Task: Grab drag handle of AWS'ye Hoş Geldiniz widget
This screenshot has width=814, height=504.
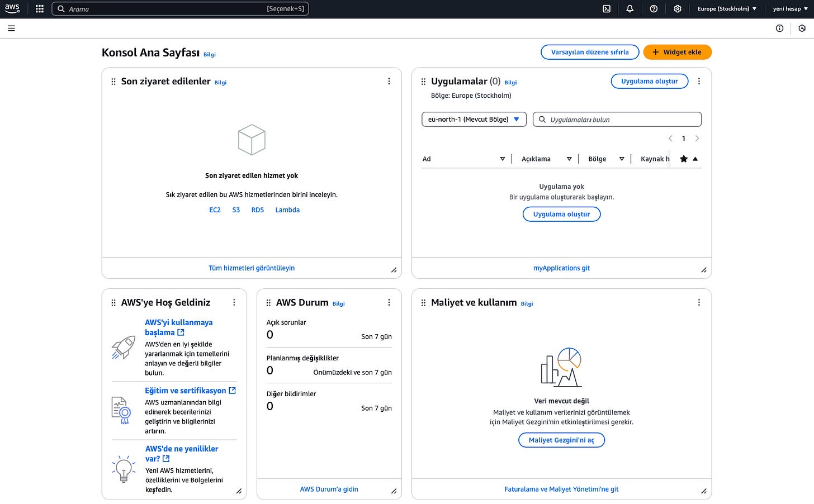Action: coord(113,303)
